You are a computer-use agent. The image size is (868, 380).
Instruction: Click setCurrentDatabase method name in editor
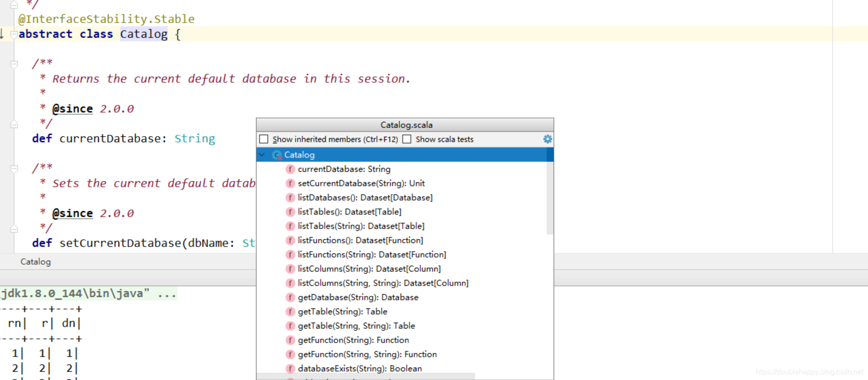tap(120, 243)
